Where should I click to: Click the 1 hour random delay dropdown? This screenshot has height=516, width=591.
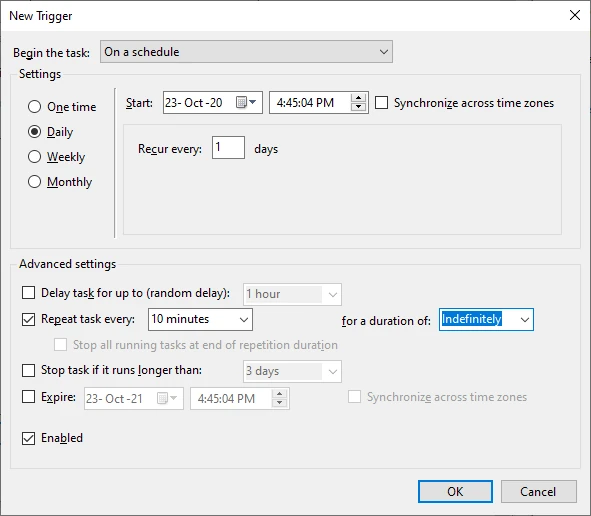[x=292, y=294]
